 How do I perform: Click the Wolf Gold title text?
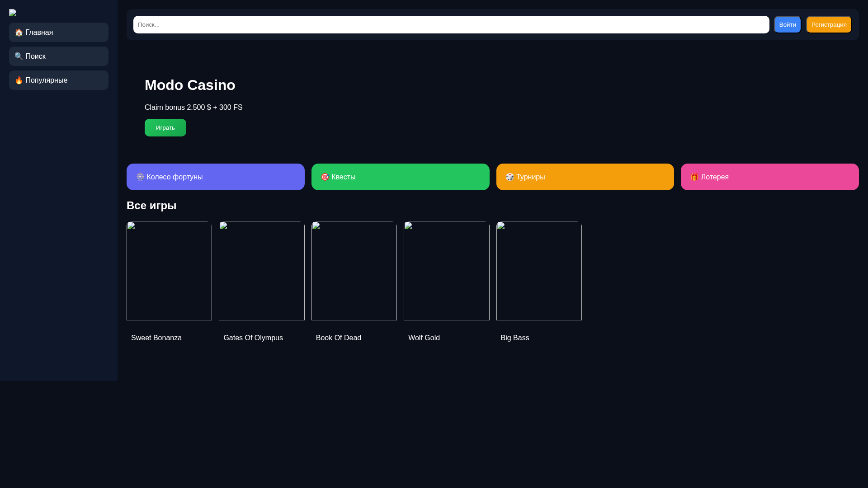click(424, 338)
